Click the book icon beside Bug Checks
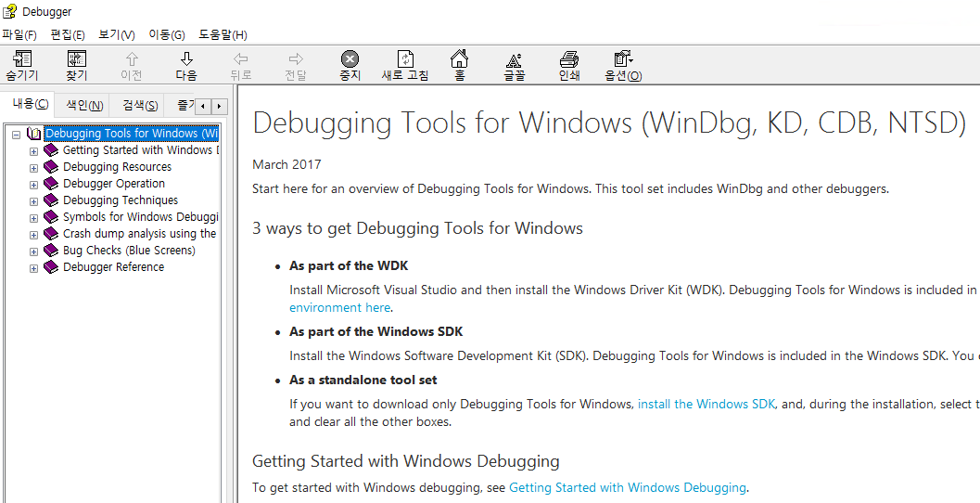 pyautogui.click(x=51, y=251)
